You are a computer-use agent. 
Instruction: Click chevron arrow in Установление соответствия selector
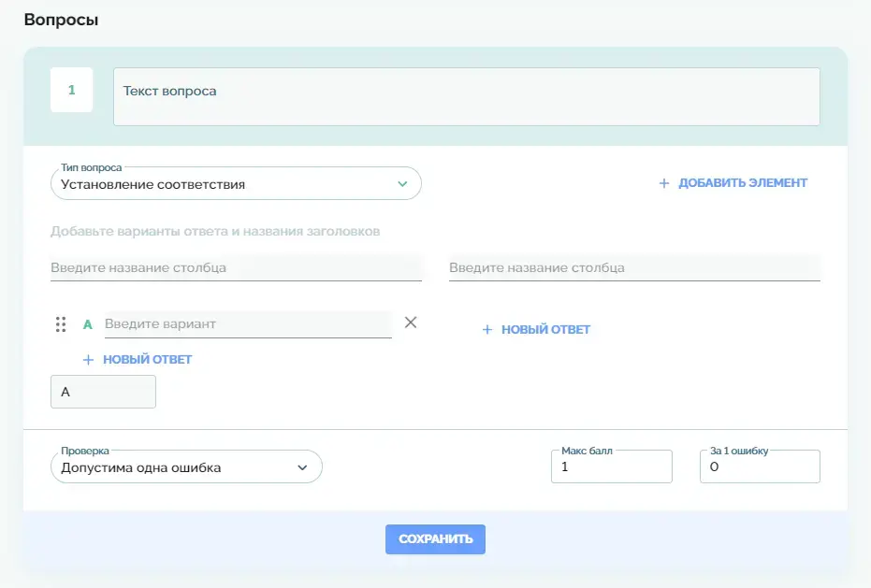click(x=402, y=184)
